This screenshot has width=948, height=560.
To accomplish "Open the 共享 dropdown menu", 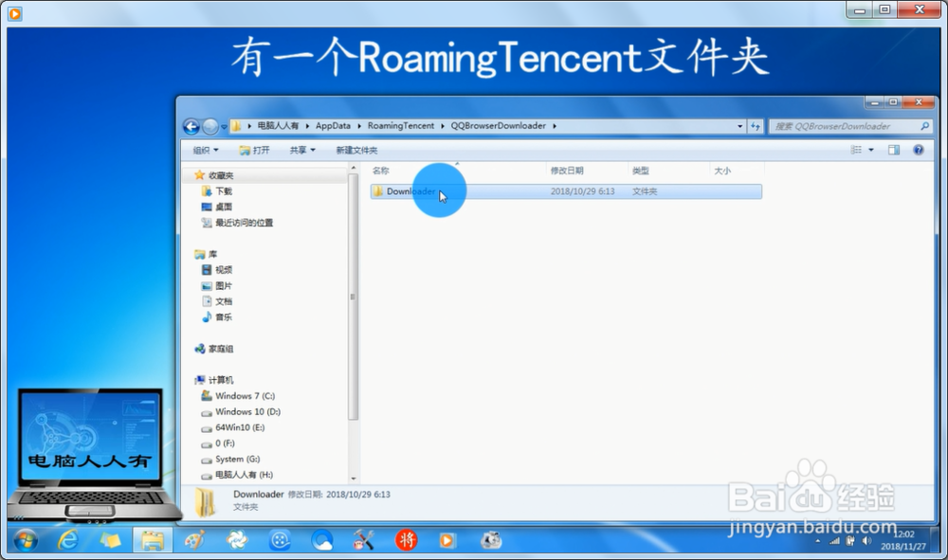I will [x=302, y=150].
